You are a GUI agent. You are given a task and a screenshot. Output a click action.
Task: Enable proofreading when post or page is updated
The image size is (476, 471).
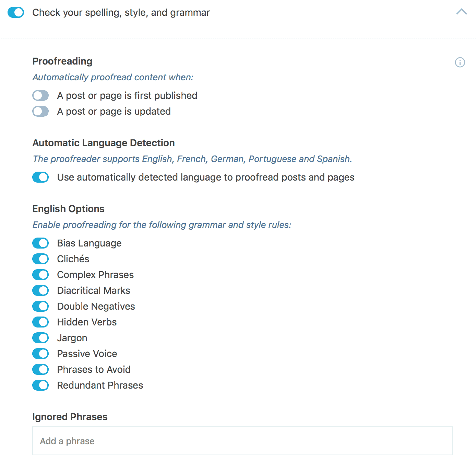pos(40,111)
